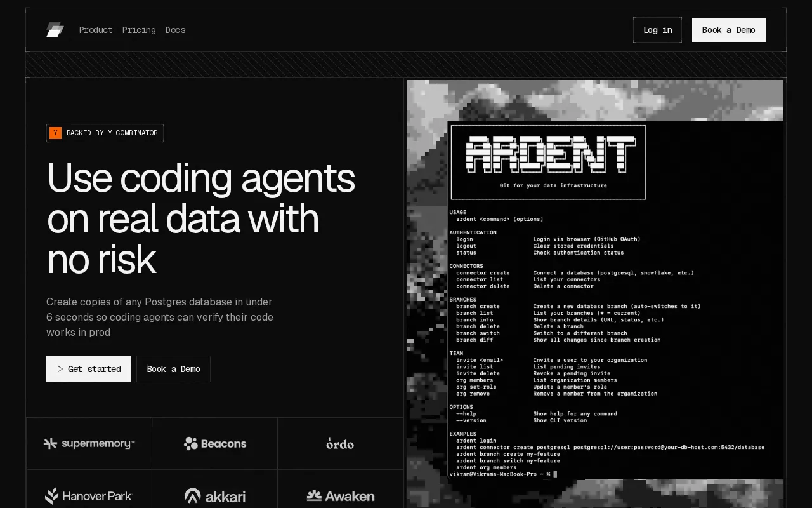
Task: Click the orange Y Combinator icon
Action: 56,133
